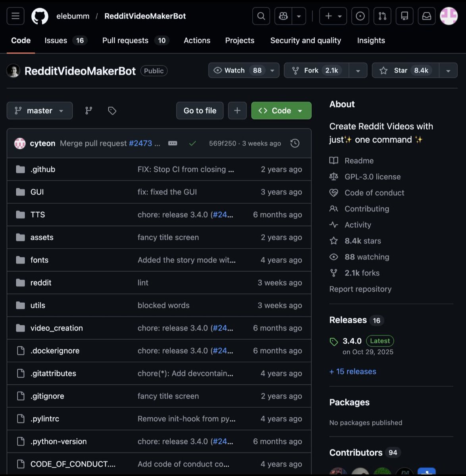Screen dimensions: 466x476
Task: Open the .github folder
Action: tap(43, 169)
